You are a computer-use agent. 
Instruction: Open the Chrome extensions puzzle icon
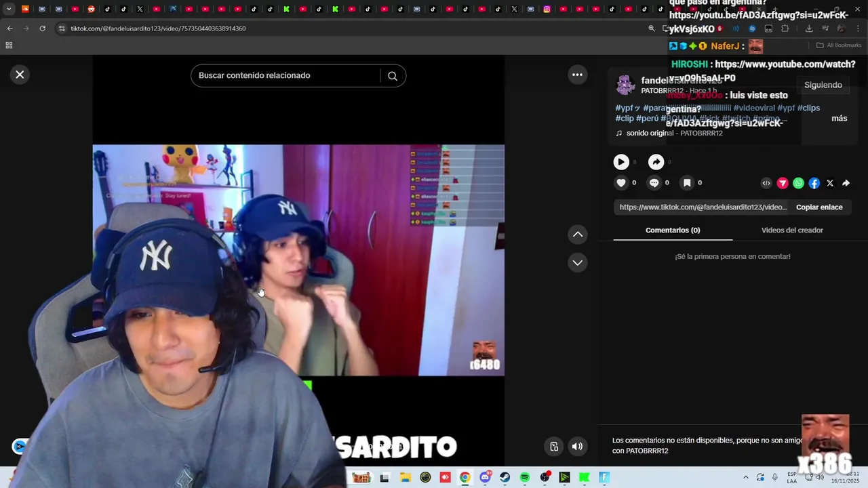coord(785,28)
